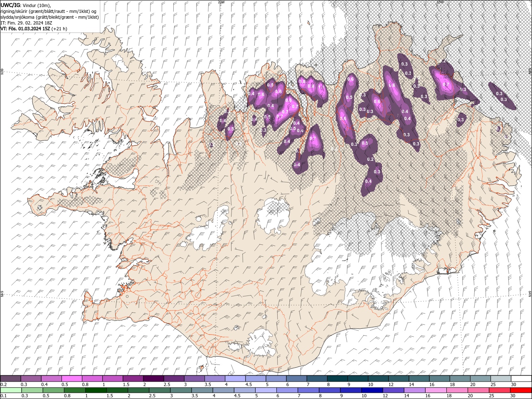This screenshot has height=399, width=532.
Task: Click the "IT: Fim. 29. 02. 2024 18Z" line
Action: pyautogui.click(x=26, y=23)
